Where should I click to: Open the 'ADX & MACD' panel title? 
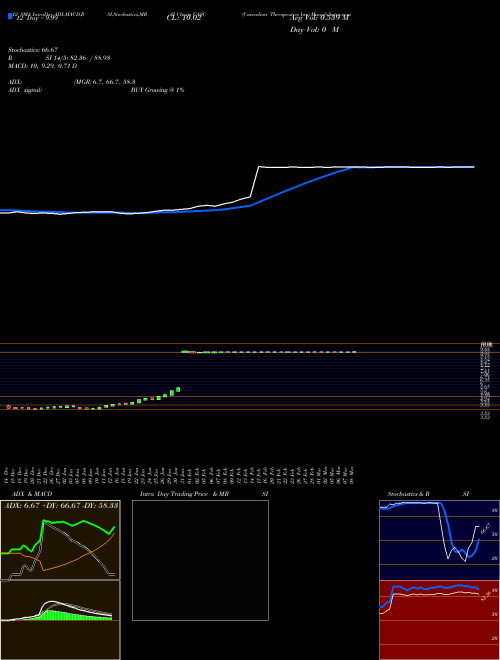point(32,494)
